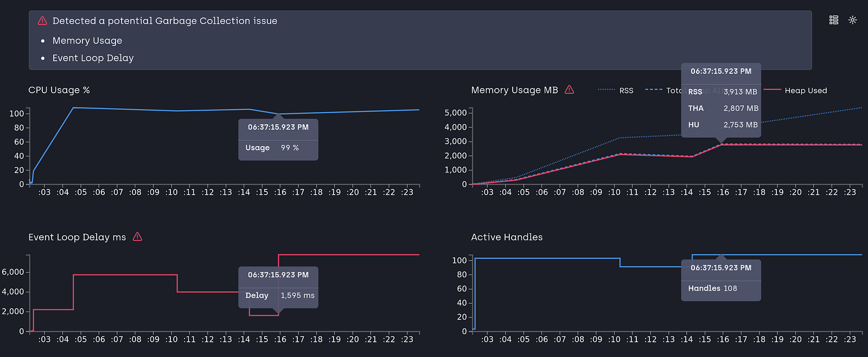Click warning icon beside Event Loop Delay ms

point(137,237)
